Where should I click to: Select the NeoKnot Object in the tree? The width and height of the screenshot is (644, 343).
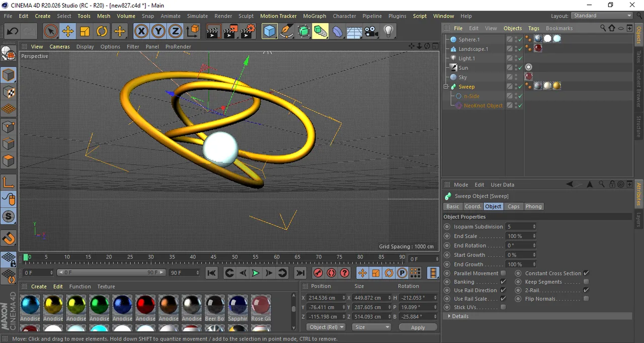(x=483, y=106)
